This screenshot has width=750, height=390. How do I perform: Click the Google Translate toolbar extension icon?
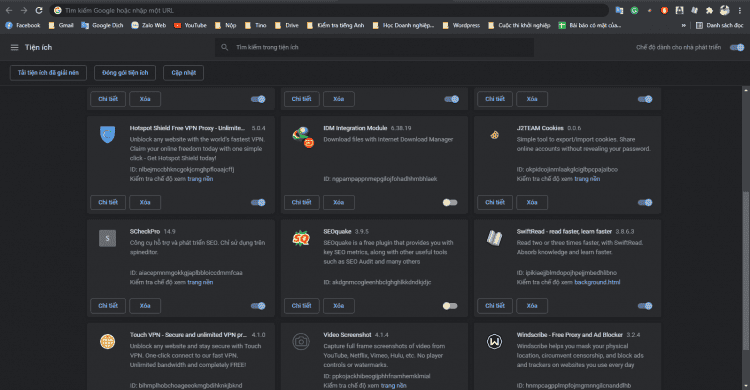(x=619, y=10)
